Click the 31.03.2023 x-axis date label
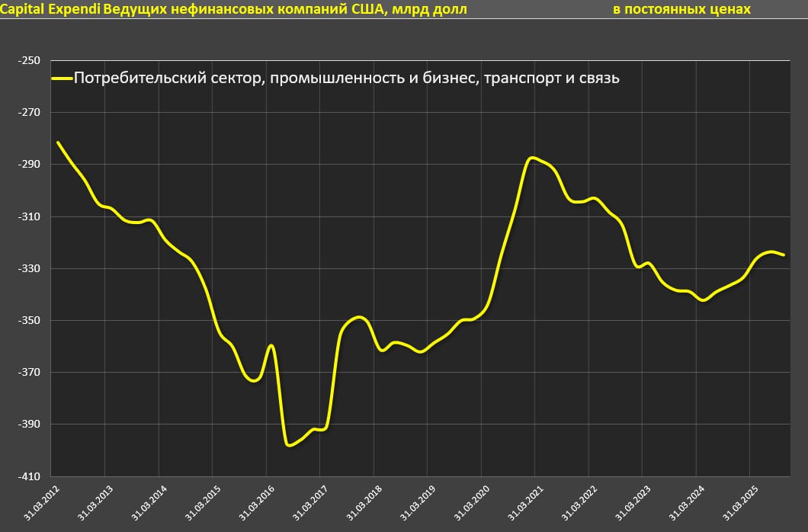Image resolution: width=808 pixels, height=532 pixels. (630, 502)
